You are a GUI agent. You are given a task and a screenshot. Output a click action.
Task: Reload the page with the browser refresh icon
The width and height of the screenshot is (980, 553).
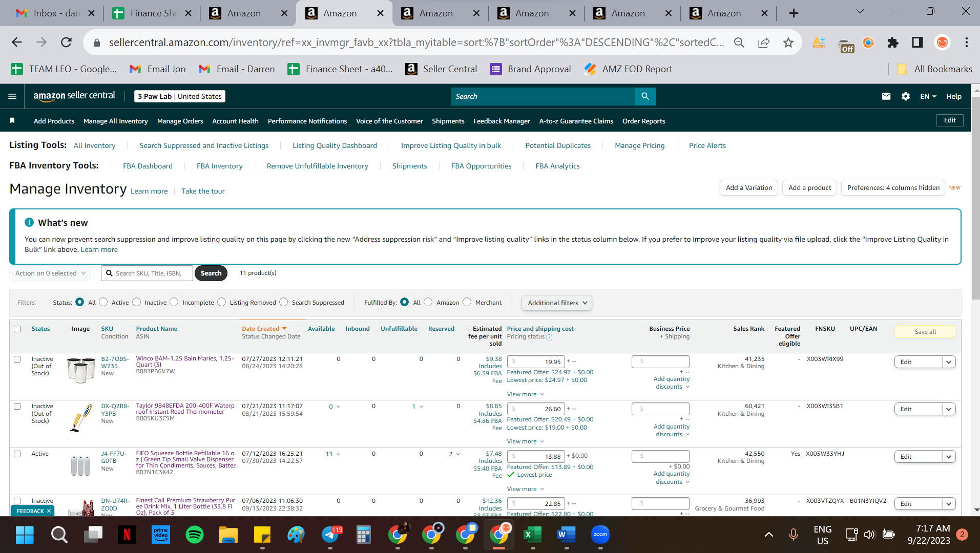click(66, 42)
